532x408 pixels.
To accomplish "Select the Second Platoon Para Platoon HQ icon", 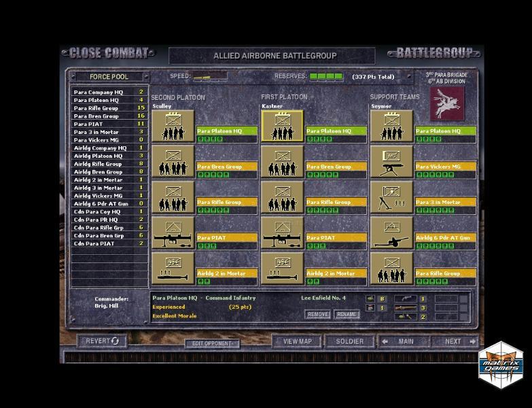I will (x=172, y=126).
